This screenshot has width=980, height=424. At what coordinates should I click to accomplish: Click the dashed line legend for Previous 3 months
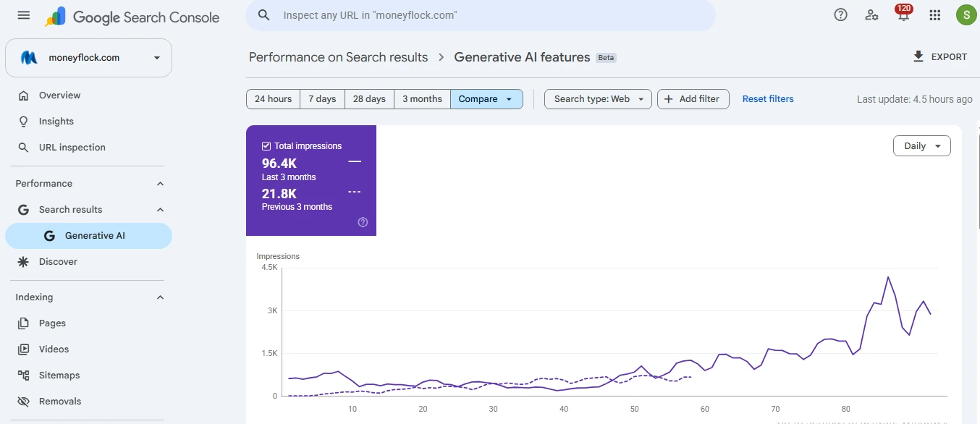pyautogui.click(x=355, y=192)
